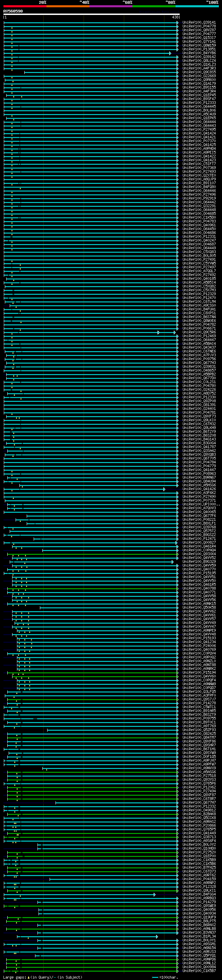The image size is (222, 980).
Task: Select hit UniRef100_A9NK15
Action: coord(199,604)
